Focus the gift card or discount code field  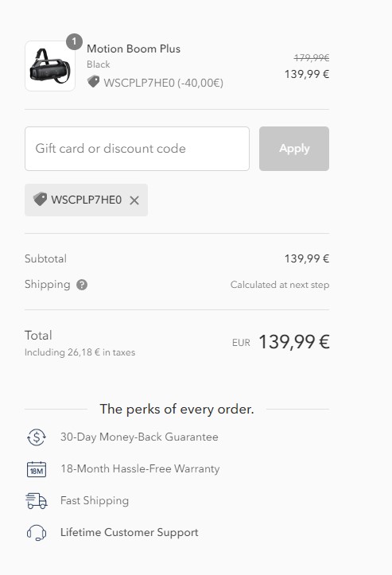(x=137, y=149)
